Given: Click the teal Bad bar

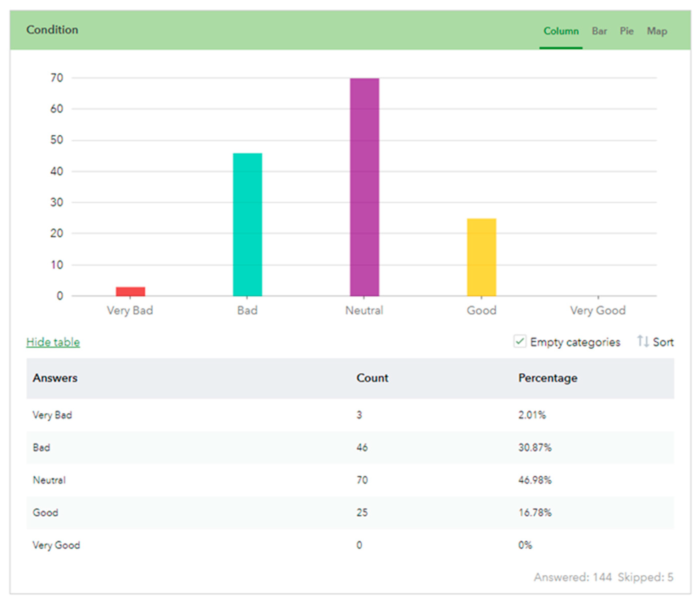Looking at the screenshot, I should click(247, 225).
